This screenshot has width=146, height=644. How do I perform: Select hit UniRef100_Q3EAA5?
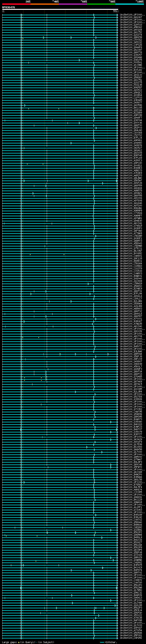click(131, 100)
